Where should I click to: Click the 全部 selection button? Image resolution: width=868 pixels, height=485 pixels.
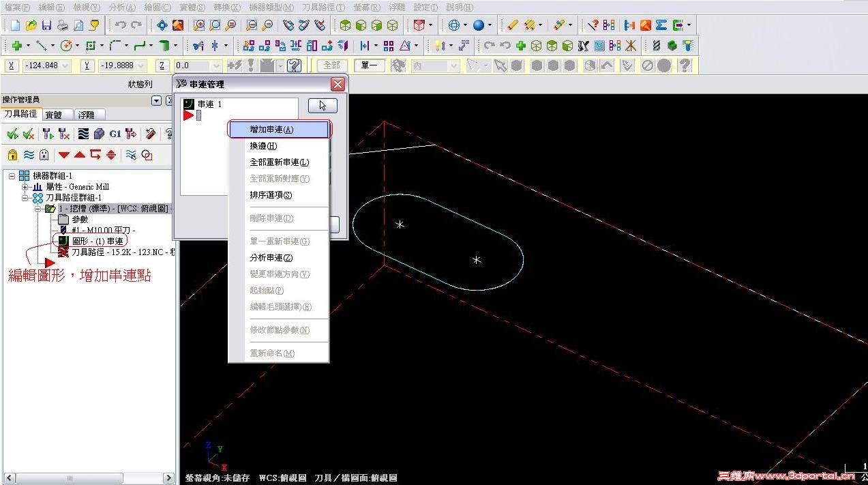(332, 65)
